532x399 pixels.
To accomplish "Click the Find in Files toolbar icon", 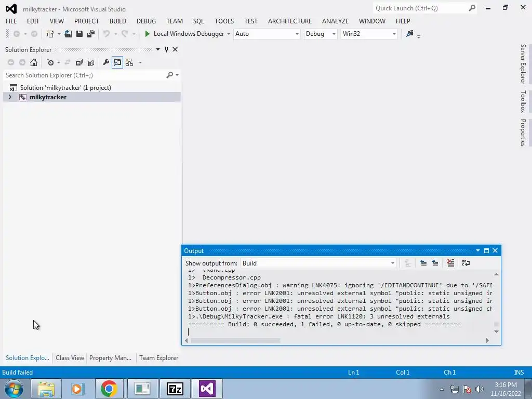I will tap(410, 34).
